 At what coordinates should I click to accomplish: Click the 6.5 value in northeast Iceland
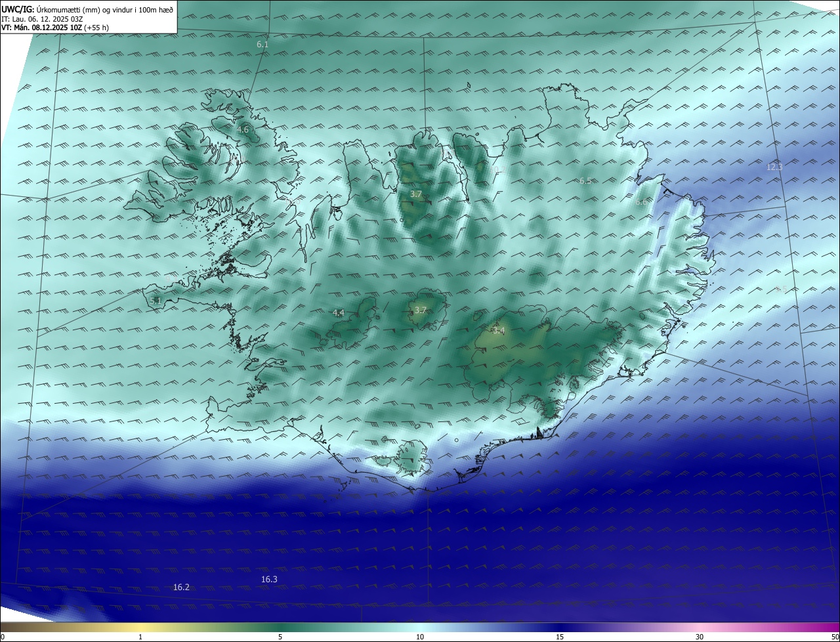click(585, 181)
